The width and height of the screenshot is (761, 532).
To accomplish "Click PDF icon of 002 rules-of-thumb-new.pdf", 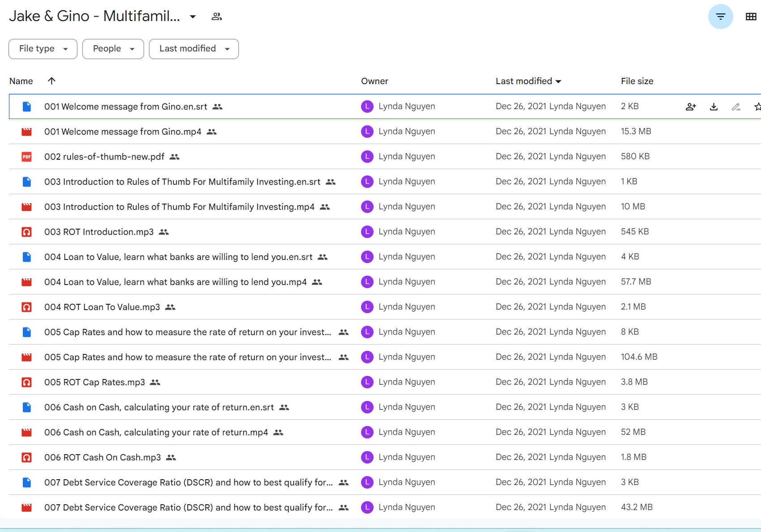I will coord(27,157).
